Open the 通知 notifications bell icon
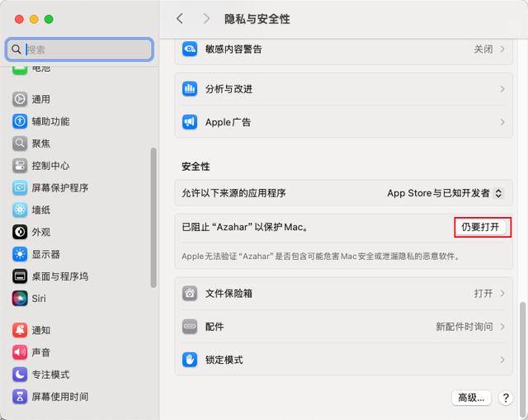This screenshot has height=420, width=528. pyautogui.click(x=20, y=330)
